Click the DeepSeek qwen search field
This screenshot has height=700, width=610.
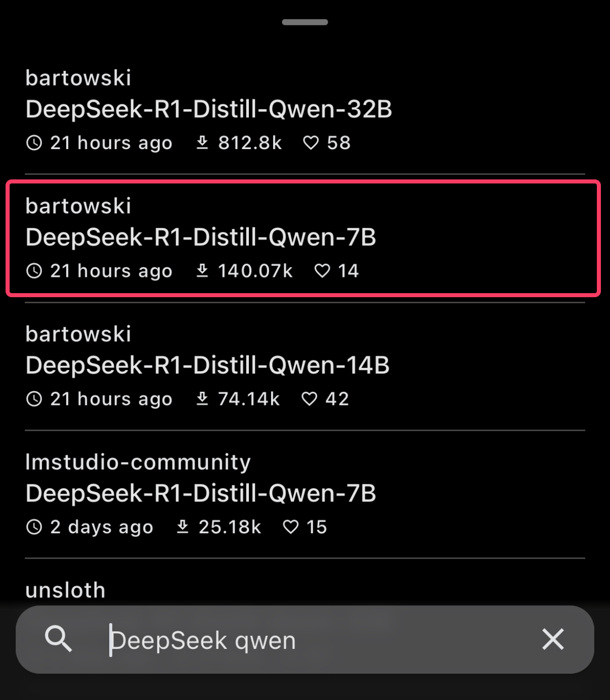point(303,640)
